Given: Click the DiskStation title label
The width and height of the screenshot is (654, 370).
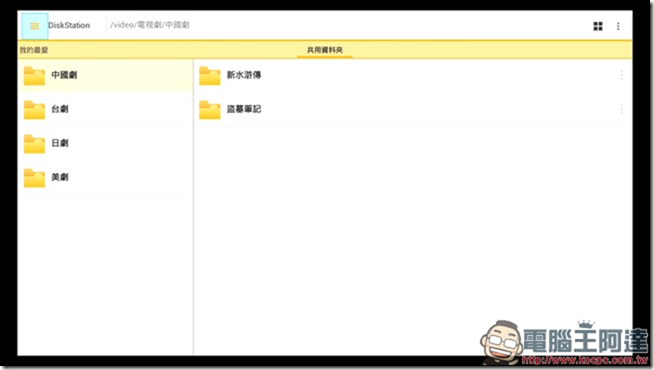Looking at the screenshot, I should pos(69,25).
